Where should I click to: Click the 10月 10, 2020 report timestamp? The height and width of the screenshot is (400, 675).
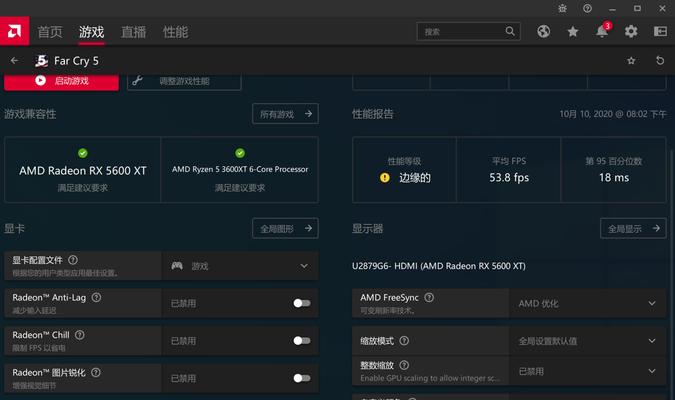pyautogui.click(x=613, y=114)
